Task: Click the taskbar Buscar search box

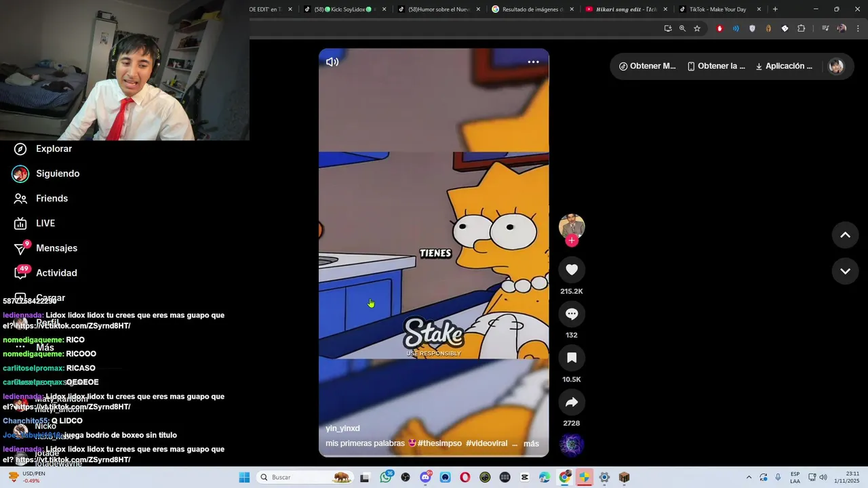Action: (305, 477)
